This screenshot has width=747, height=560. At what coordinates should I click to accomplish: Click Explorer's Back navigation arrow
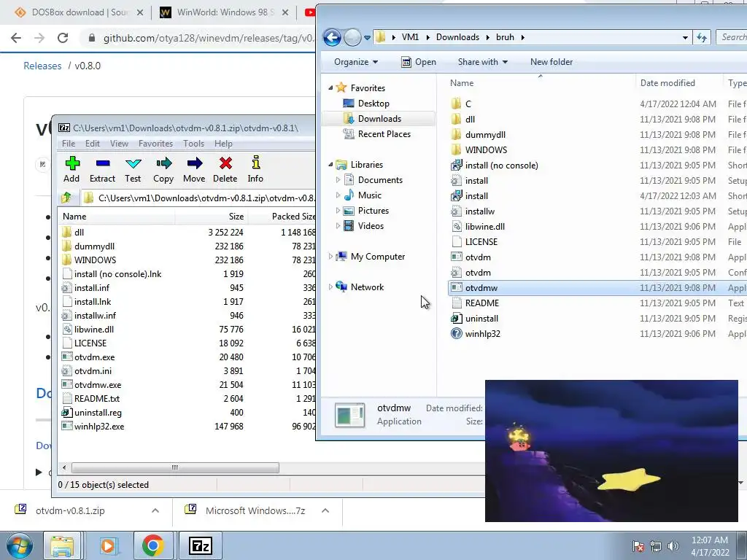pyautogui.click(x=332, y=37)
